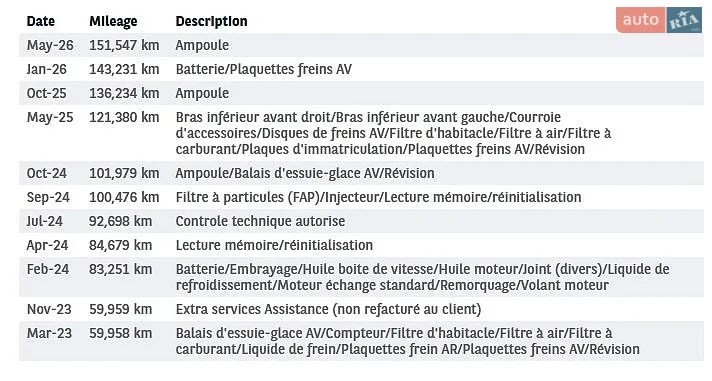This screenshot has height=381, width=712.
Task: Click the 100,476 km mileage cell
Action: coord(124,198)
